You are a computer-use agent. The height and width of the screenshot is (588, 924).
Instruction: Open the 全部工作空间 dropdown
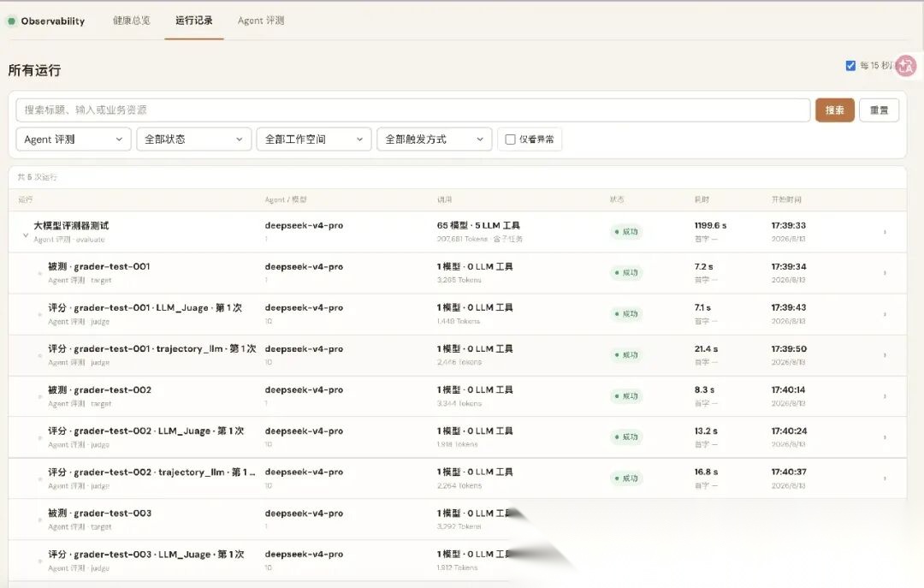(x=314, y=140)
